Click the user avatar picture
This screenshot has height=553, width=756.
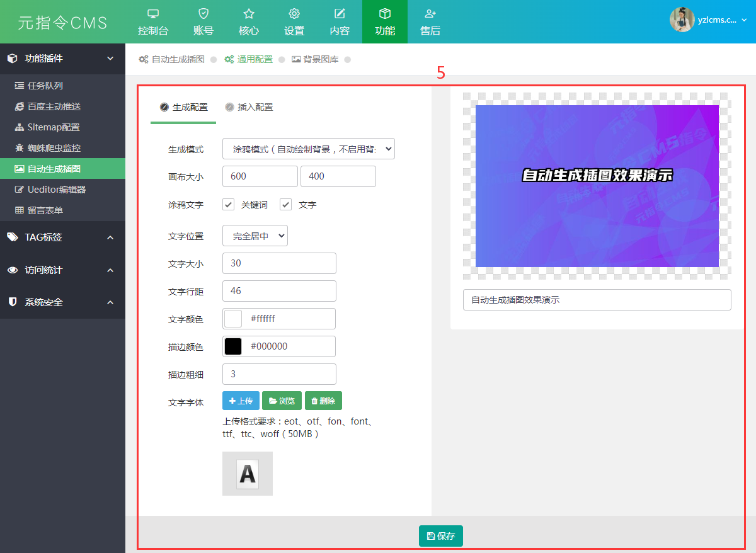pos(682,20)
